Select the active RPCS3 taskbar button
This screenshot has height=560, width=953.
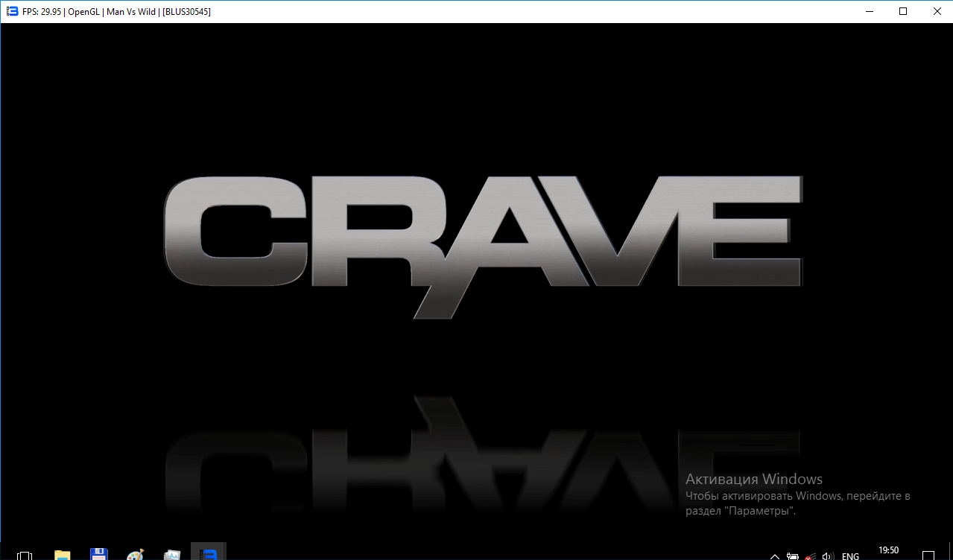[209, 552]
